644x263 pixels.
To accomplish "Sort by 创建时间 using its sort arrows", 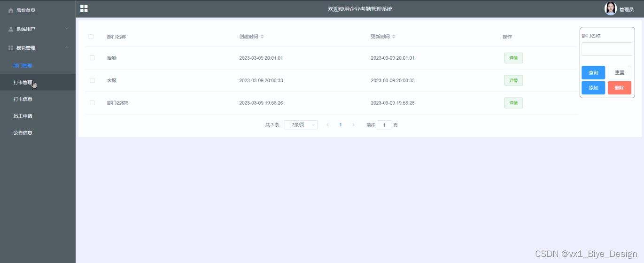I will (x=262, y=37).
